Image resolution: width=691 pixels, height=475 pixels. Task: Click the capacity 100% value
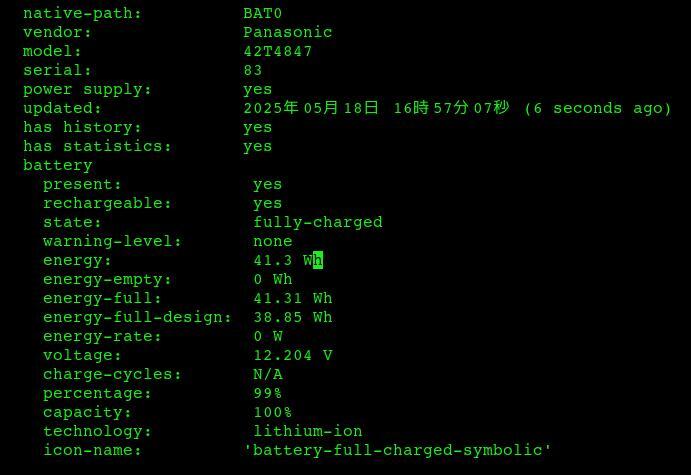(272, 412)
